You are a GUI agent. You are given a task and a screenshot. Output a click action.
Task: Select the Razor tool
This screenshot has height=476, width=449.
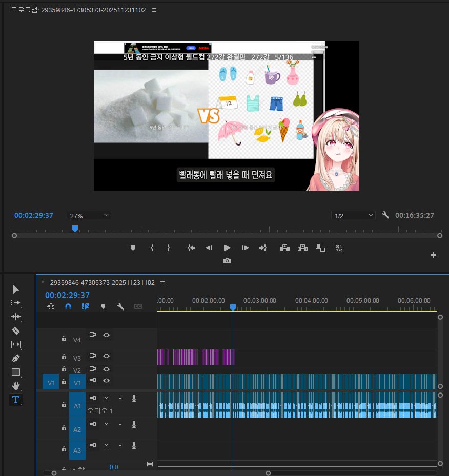click(x=16, y=330)
